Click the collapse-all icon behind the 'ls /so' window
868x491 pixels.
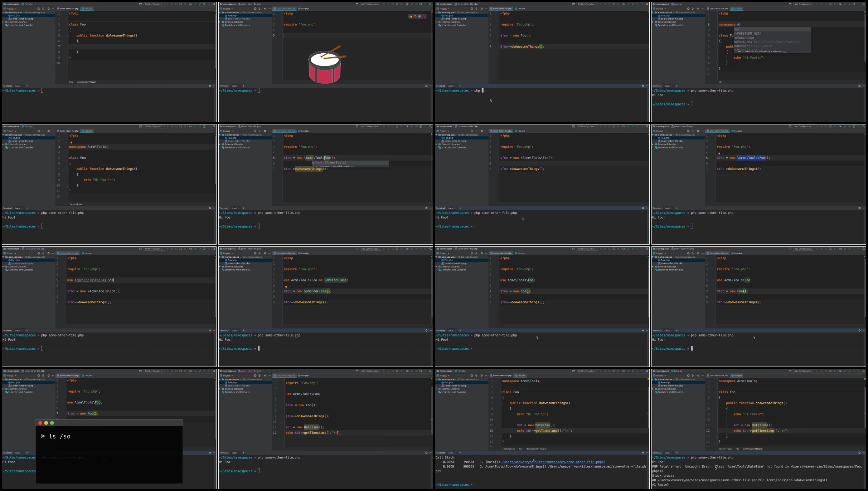point(43,375)
